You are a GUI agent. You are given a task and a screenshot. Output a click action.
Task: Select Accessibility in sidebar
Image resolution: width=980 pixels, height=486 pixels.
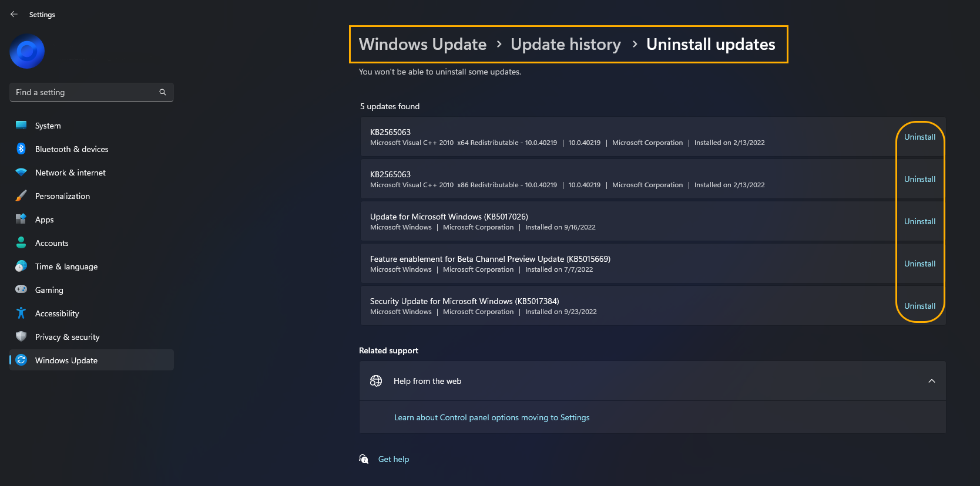(92, 313)
